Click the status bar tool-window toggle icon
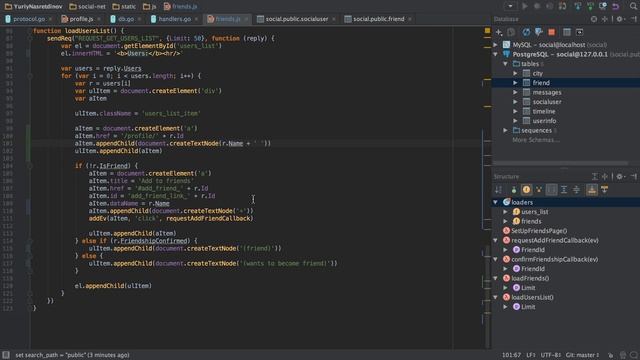Screen dimensions: 640x360 [6, 355]
